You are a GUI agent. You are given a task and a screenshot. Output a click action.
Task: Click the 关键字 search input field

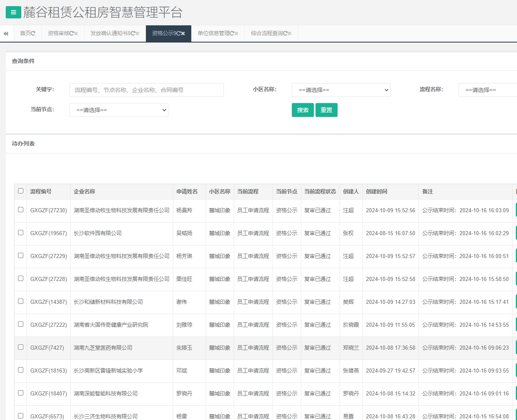(146, 90)
